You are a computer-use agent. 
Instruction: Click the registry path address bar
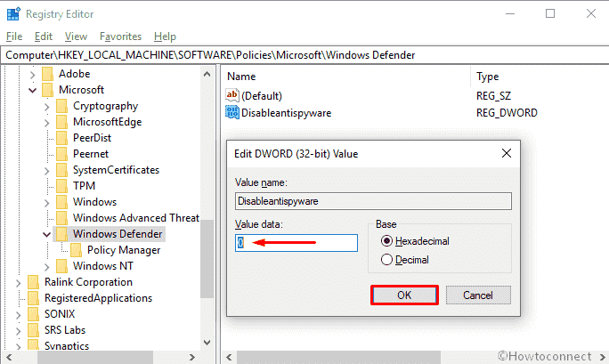tap(304, 55)
